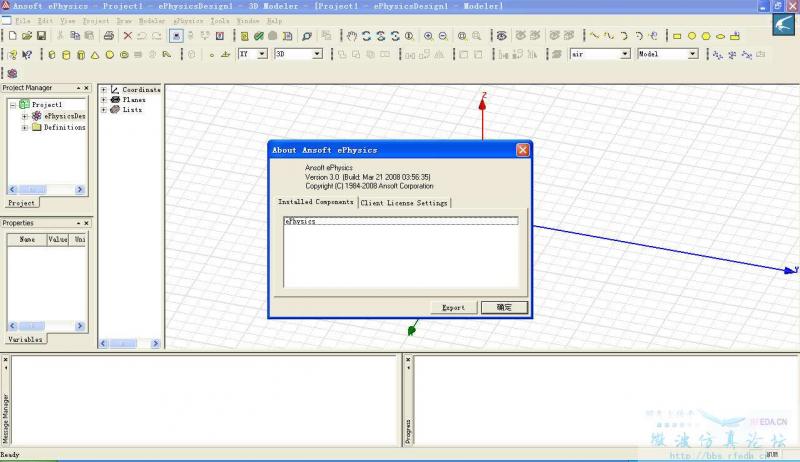The width and height of the screenshot is (800, 462).
Task: Select the Draw Rectangle tool
Action: 677,36
